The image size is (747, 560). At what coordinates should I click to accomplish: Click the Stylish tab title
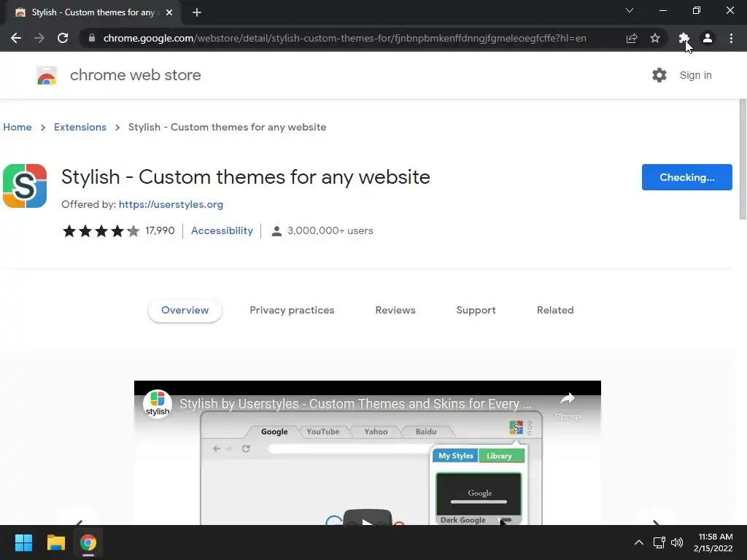(93, 12)
